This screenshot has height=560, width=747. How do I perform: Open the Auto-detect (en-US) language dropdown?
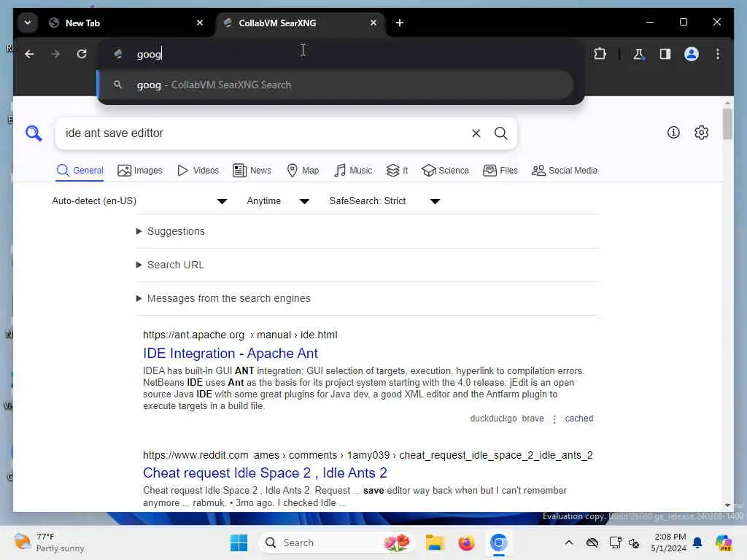click(139, 201)
